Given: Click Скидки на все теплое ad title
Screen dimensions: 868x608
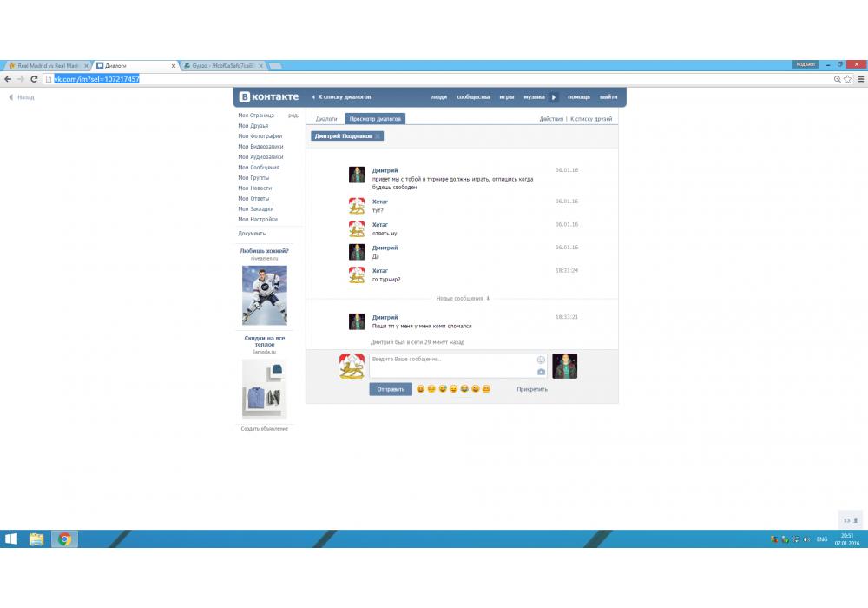Looking at the screenshot, I should point(265,341).
